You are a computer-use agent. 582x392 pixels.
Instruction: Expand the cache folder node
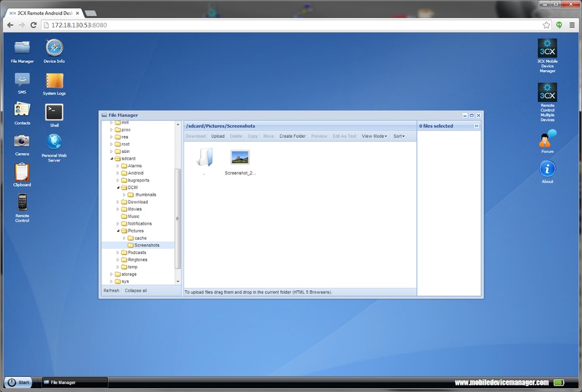point(124,238)
